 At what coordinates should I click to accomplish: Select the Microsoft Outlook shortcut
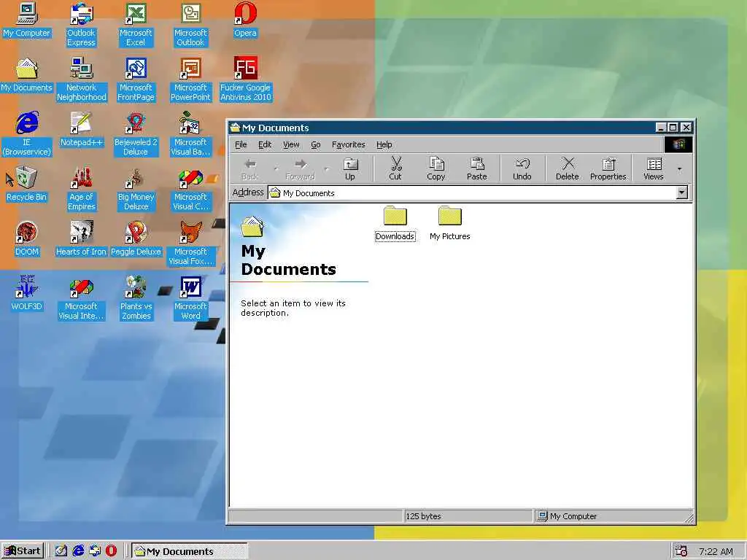click(190, 24)
